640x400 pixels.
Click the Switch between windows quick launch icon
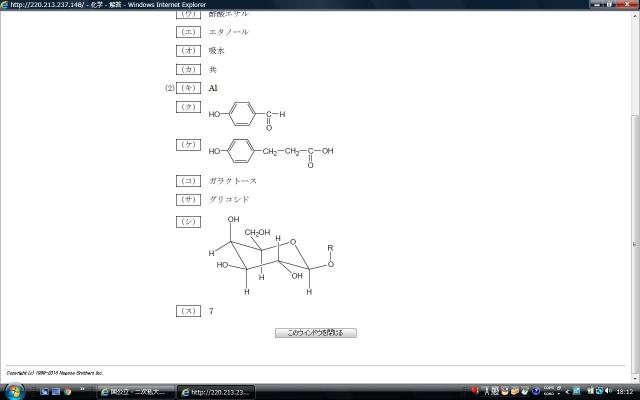(x=56, y=392)
